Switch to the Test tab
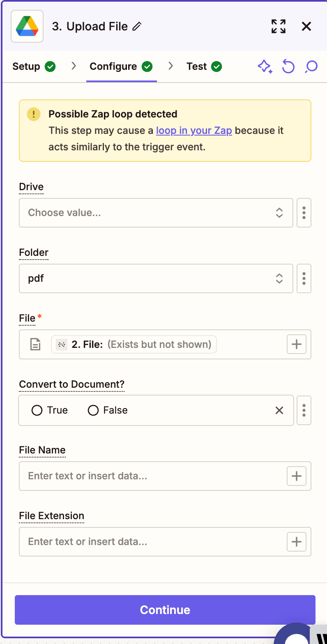The height and width of the screenshot is (644, 327). click(197, 66)
